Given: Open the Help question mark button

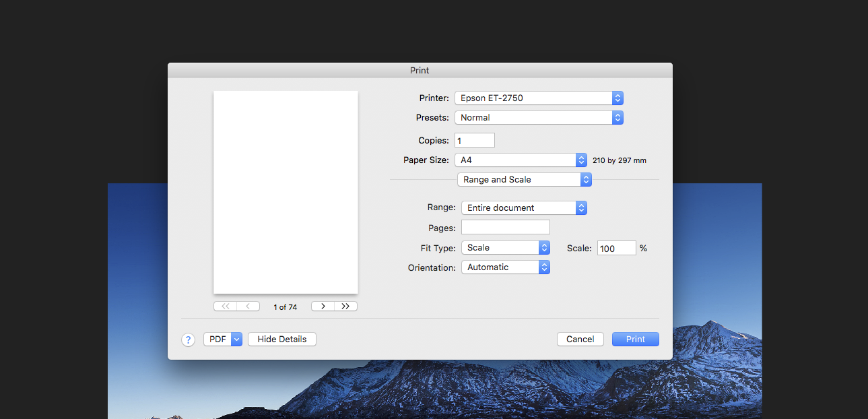Looking at the screenshot, I should coord(188,340).
